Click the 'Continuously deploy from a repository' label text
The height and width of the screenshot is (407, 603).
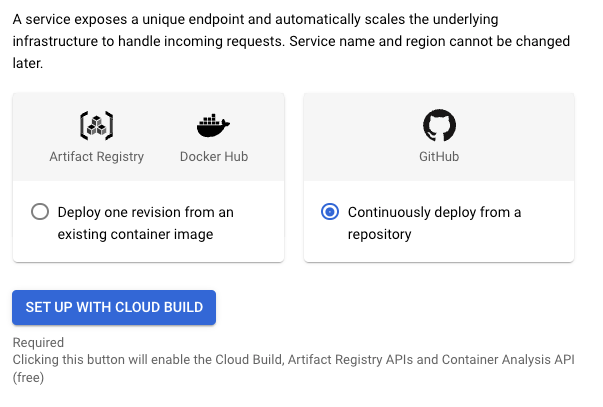434,223
